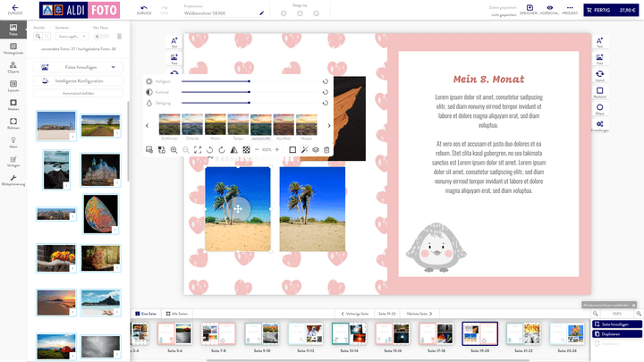The width and height of the screenshot is (644, 362).
Task: Adjust the Helligkeit brightness slider handle
Action: point(249,81)
